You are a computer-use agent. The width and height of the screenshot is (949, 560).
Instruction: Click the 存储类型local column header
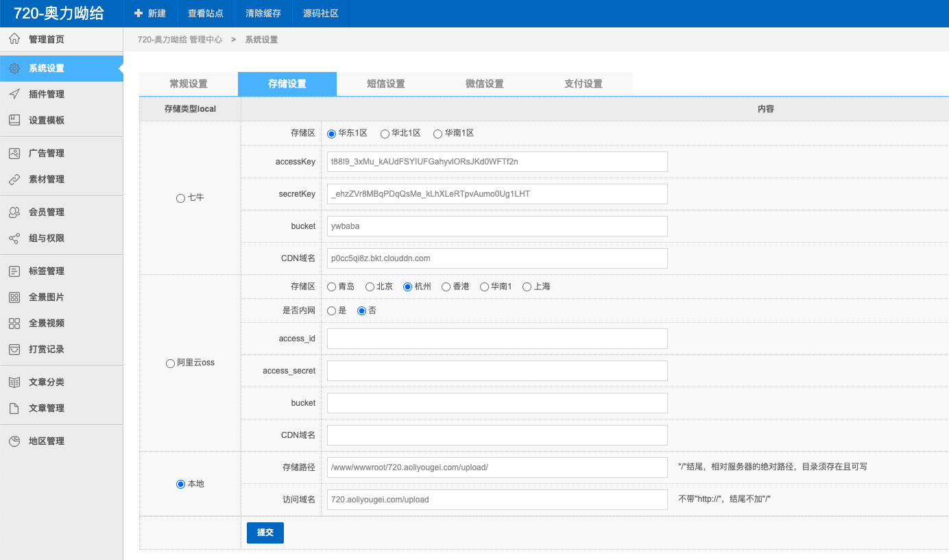click(190, 109)
